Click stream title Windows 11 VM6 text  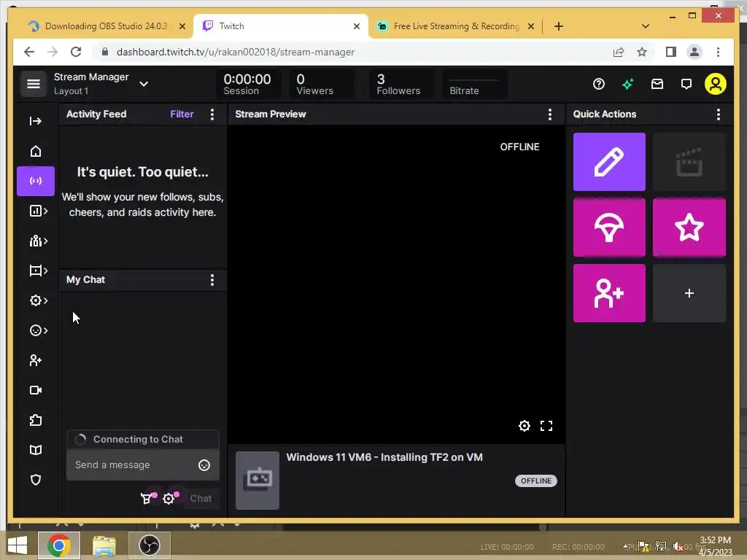384,457
